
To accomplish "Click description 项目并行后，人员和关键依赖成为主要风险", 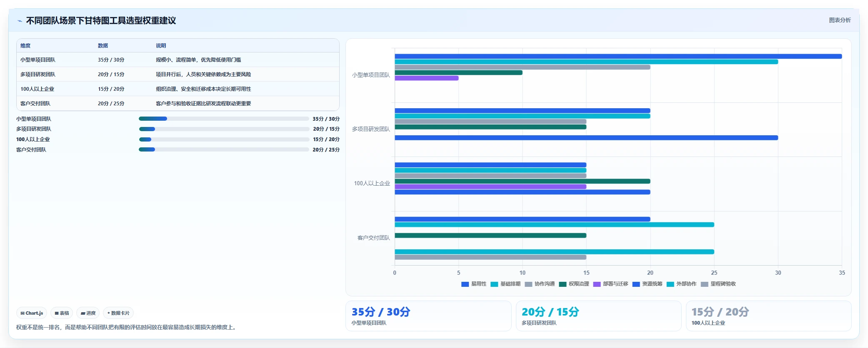I will click(203, 75).
